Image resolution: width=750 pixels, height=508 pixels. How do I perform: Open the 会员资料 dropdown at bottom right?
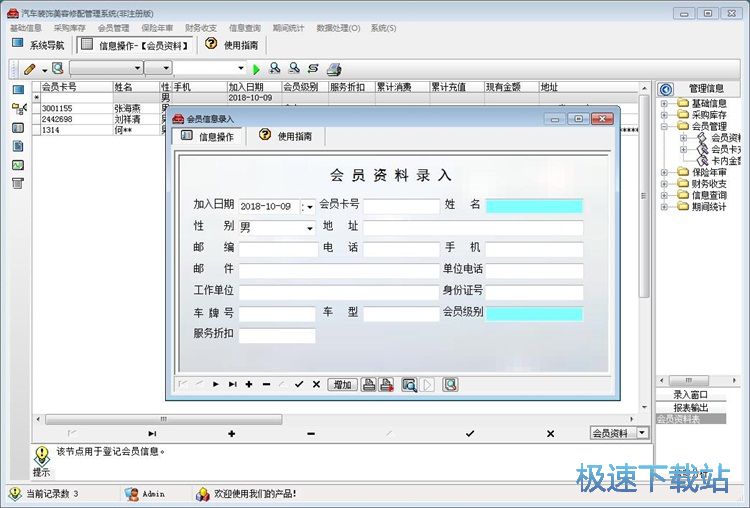click(642, 433)
